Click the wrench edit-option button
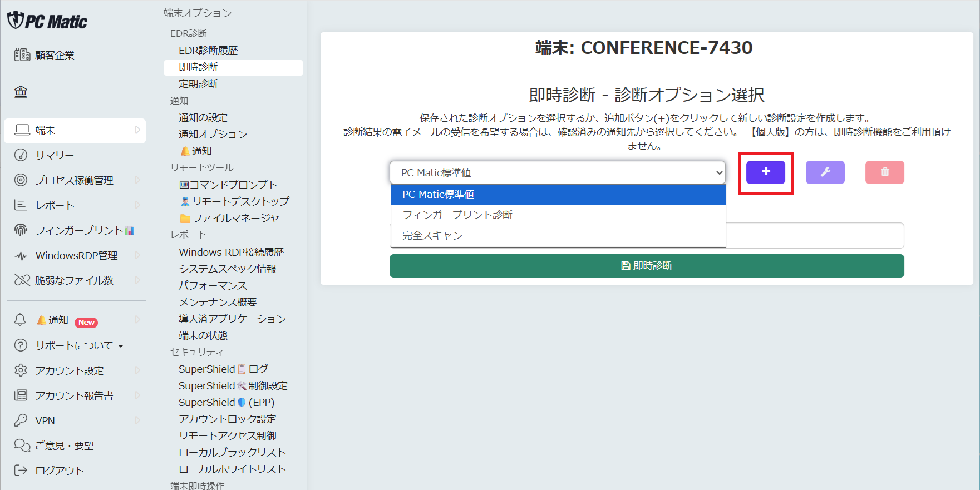Screen dimensions: 980x490 (825, 172)
